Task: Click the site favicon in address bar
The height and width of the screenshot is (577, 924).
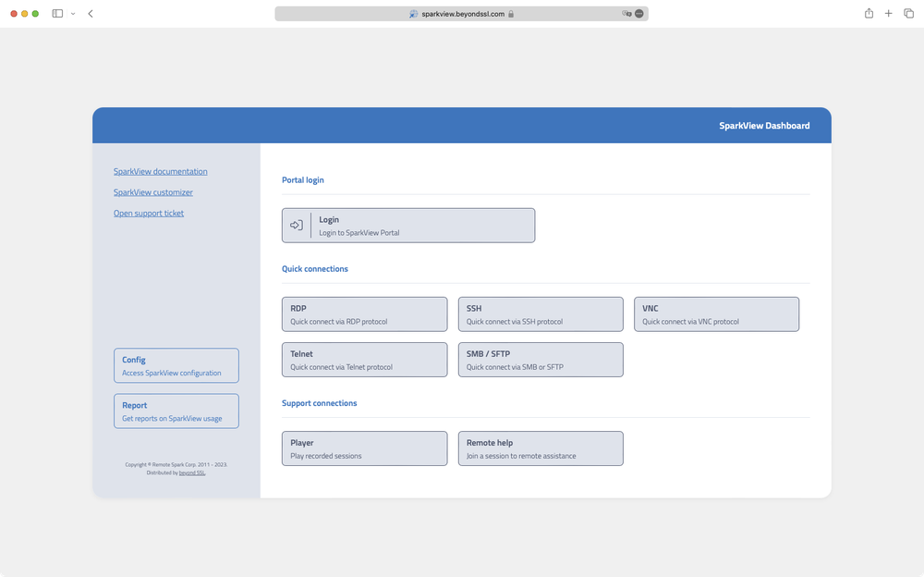Action: tap(414, 14)
